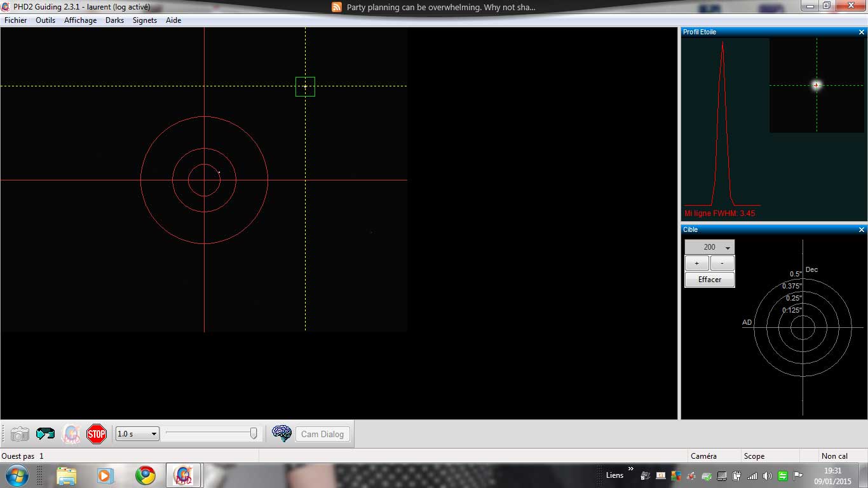Screen dimensions: 868x488
Task: Open the brain advanced settings icon
Action: coord(281,433)
